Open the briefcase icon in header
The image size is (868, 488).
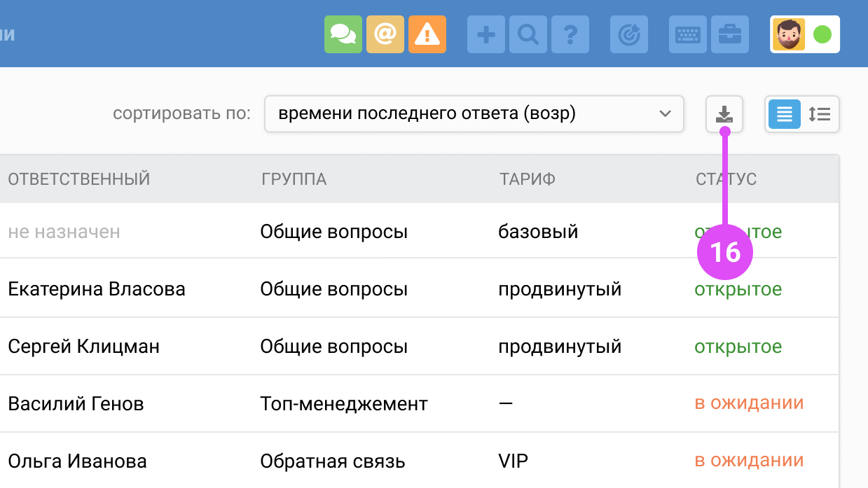coord(729,34)
